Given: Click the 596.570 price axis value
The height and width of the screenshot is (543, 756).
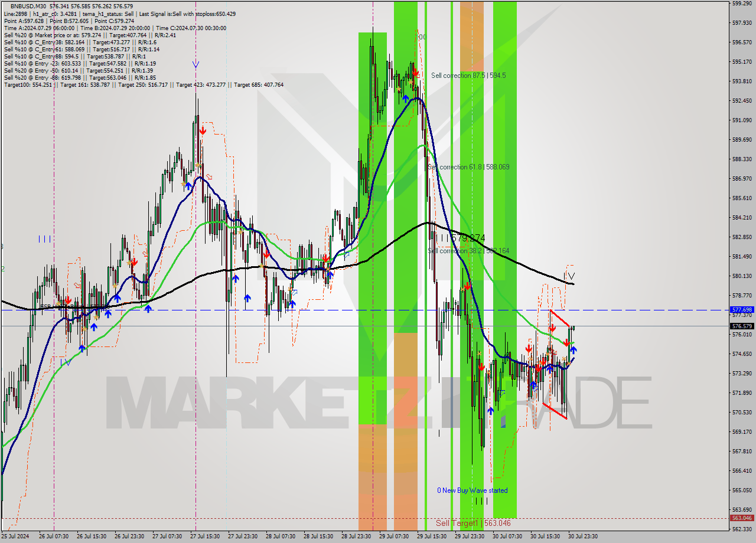Looking at the screenshot, I should click(x=742, y=42).
